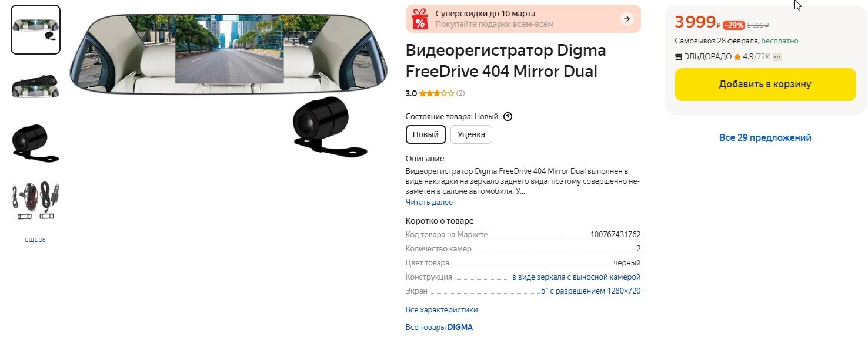Select the rear camera thumbnail image
This screenshot has width=868, height=340.
coord(35,142)
